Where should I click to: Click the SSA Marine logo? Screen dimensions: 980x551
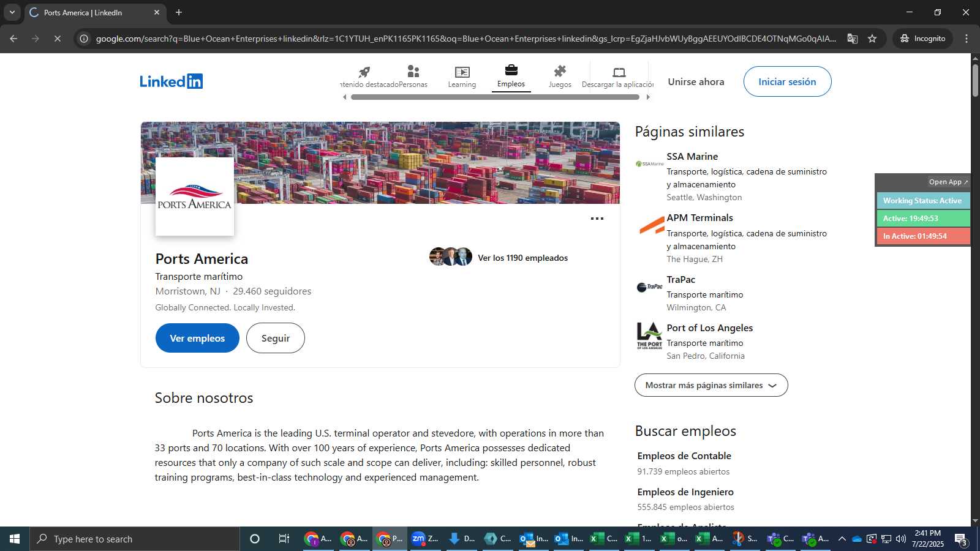(649, 164)
